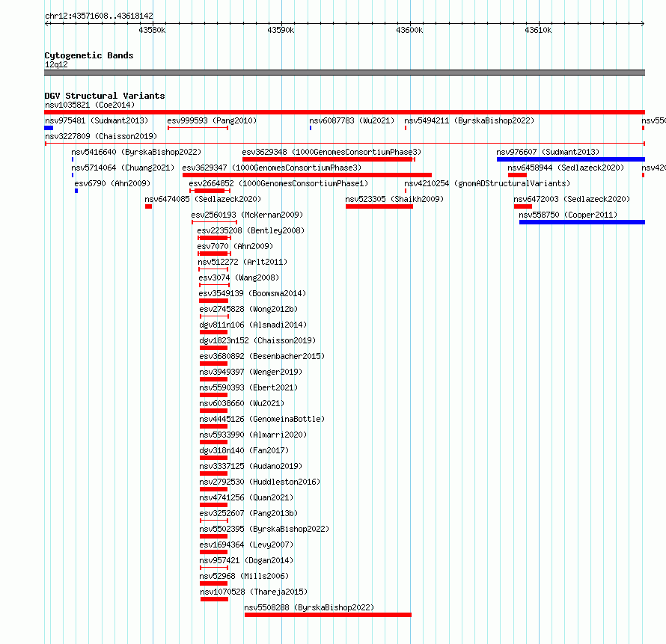This screenshot has width=666, height=644.
Task: Click esv3629348 (1000GenomesConsortiumPhase3) label
Action: [332, 152]
